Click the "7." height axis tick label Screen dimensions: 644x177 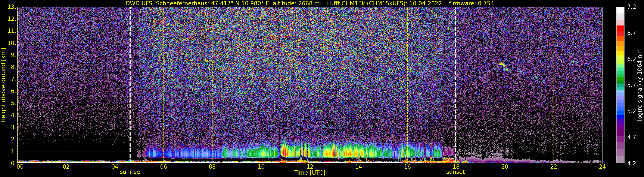(x=13, y=79)
